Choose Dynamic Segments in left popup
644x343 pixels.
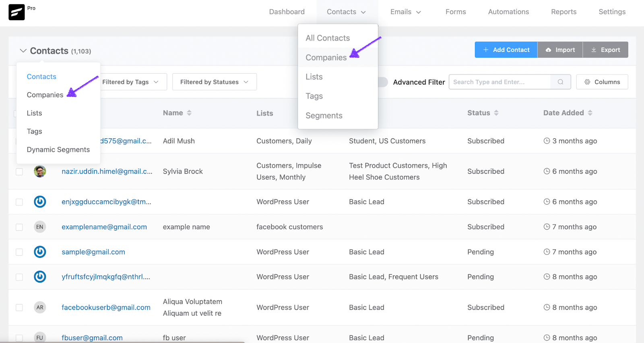click(x=58, y=150)
